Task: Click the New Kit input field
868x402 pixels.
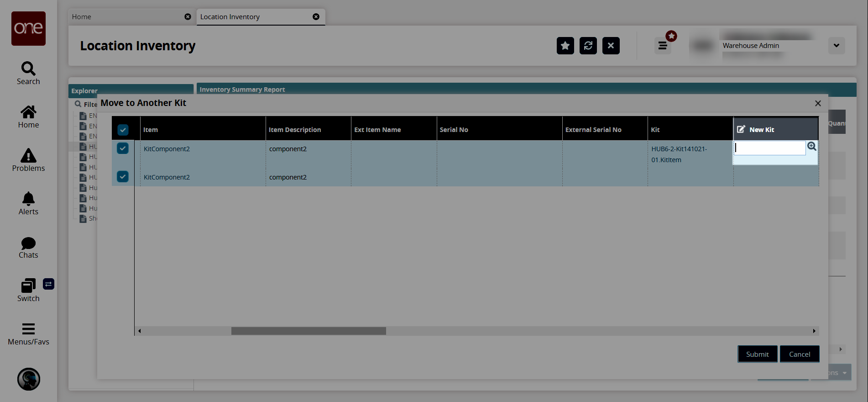Action: [770, 148]
